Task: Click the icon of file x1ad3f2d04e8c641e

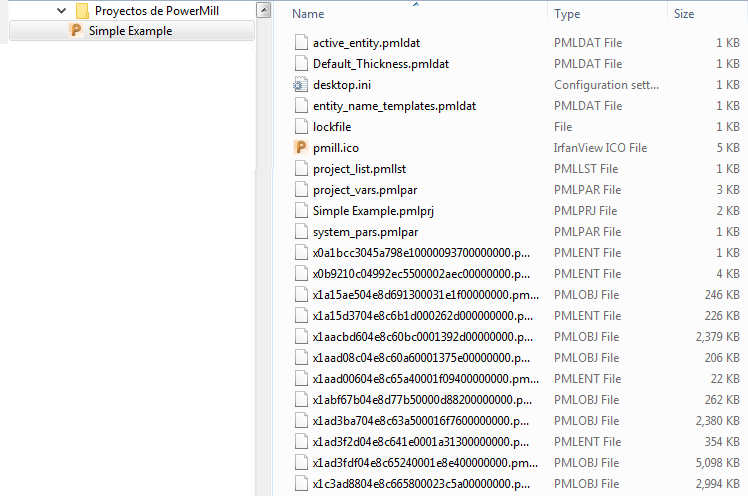Action: pos(301,442)
